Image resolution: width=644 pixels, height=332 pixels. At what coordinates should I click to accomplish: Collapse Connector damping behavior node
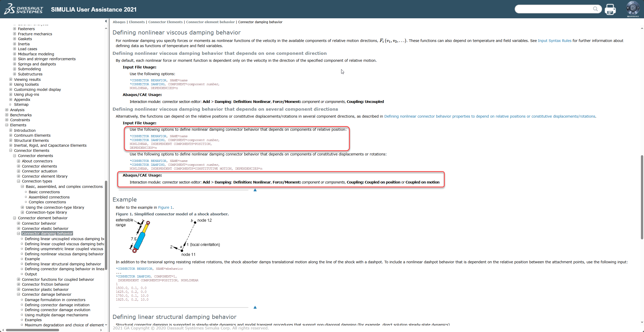(x=19, y=233)
